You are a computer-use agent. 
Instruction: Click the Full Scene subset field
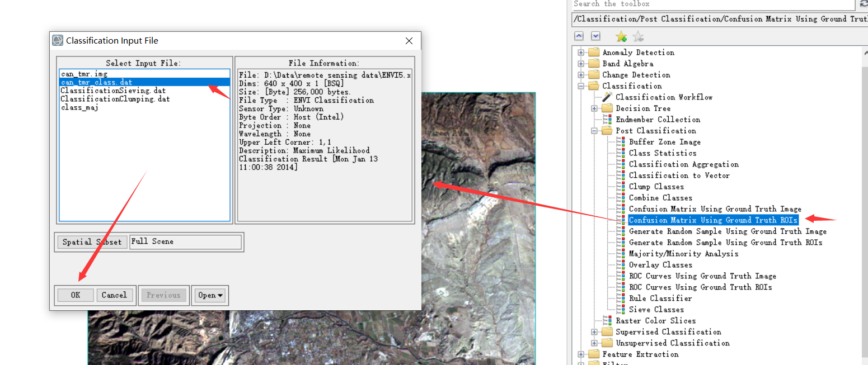coord(185,241)
